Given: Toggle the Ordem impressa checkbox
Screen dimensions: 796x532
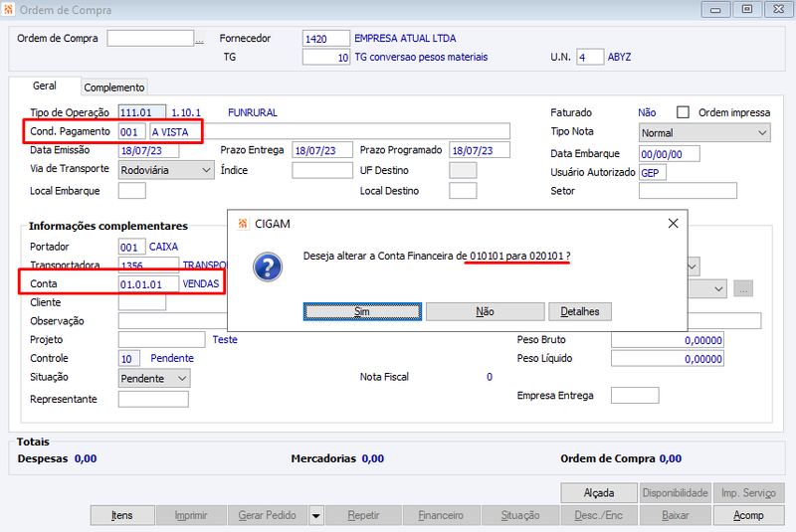Looking at the screenshot, I should 683,112.
